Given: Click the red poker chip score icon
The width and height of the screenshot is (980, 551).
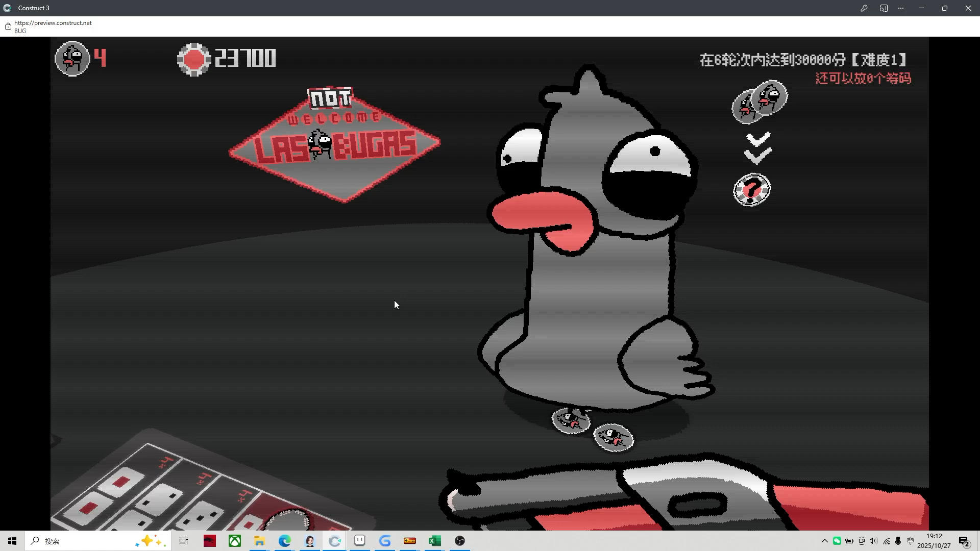Looking at the screenshot, I should (194, 60).
